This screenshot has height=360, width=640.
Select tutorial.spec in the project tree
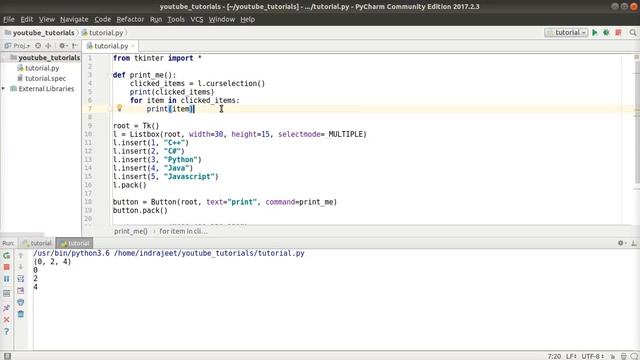[x=41, y=78]
